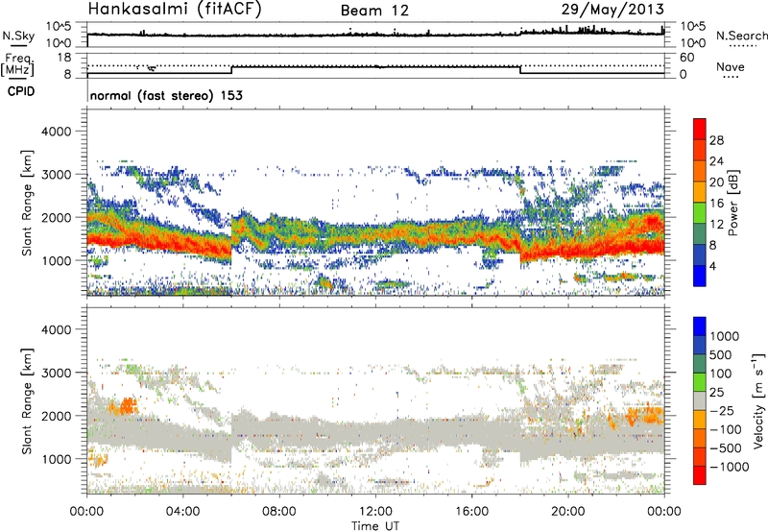768x532 pixels.
Task: Click the 12:00 time tick label
Action: pyautogui.click(x=375, y=512)
